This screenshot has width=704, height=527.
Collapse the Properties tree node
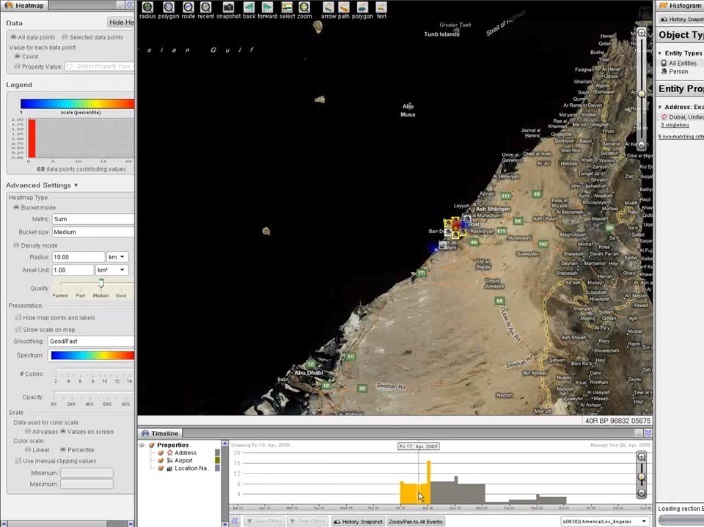pos(142,445)
